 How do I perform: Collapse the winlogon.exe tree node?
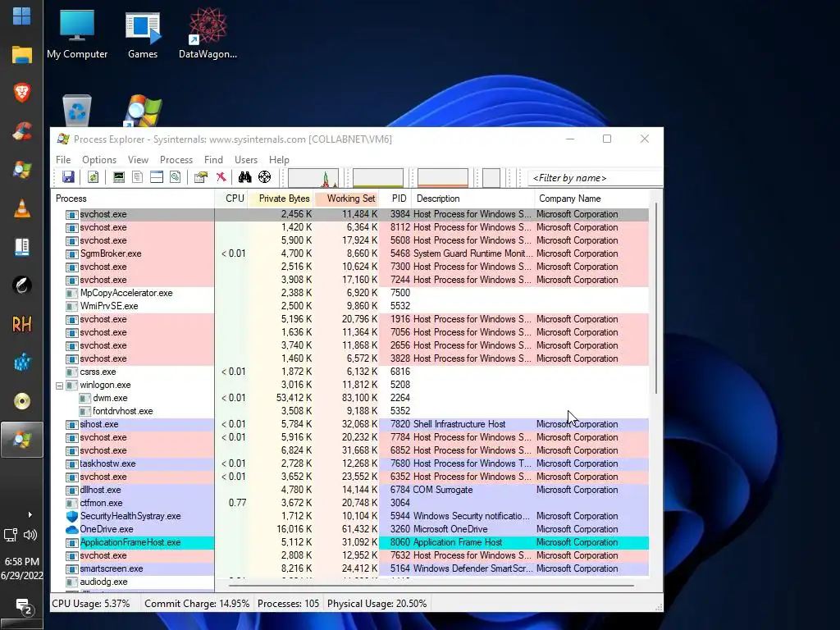59,386
